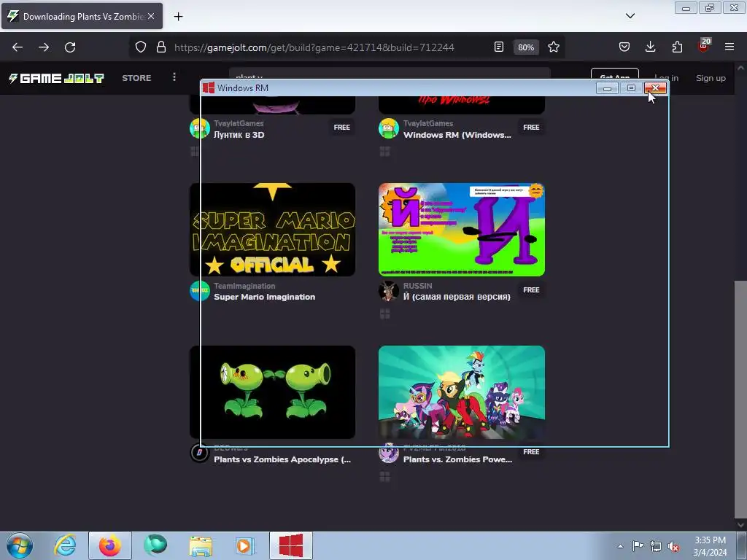Close the Downloading Plants Vs Zombies tab
Viewport: 747px width, 560px height.
[151, 16]
